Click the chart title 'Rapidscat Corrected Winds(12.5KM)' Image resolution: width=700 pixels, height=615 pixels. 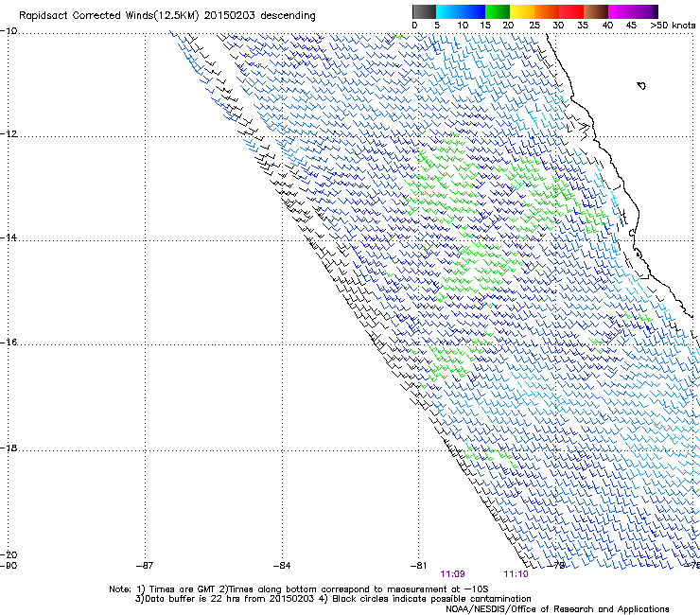[x=109, y=16]
